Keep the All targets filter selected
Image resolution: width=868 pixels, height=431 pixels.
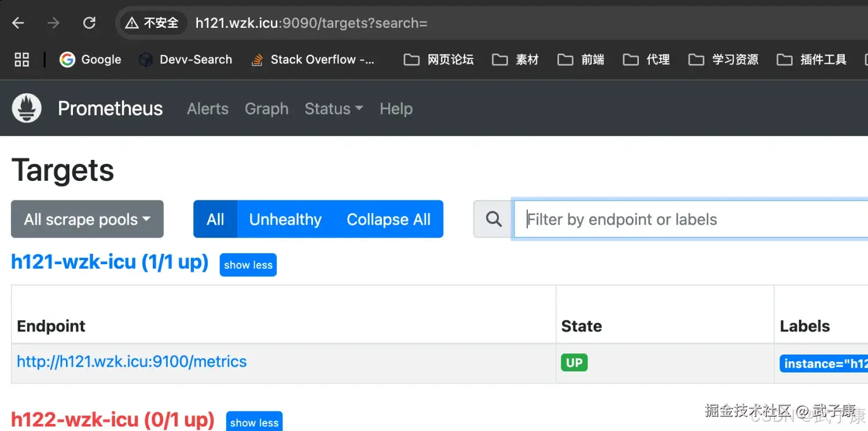point(215,219)
